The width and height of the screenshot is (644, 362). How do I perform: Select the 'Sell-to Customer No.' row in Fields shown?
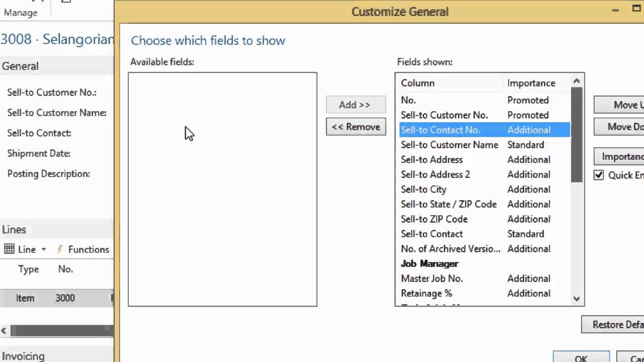coord(485,115)
